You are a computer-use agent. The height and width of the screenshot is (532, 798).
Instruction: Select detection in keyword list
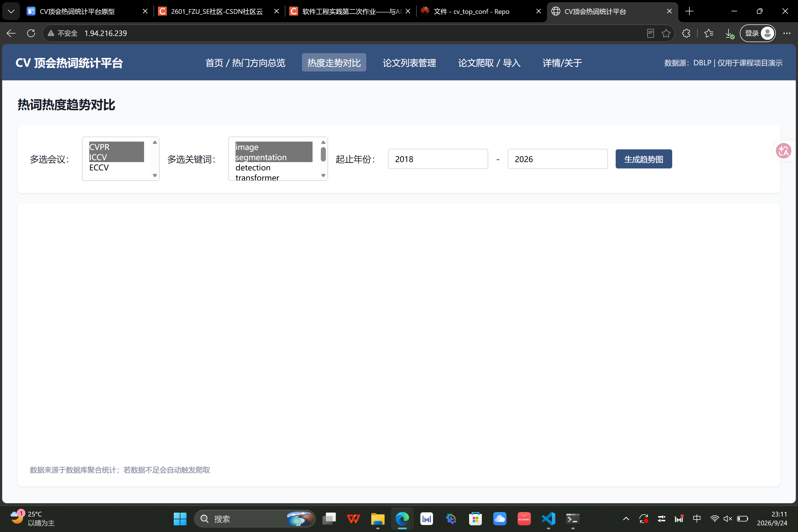[273, 168]
